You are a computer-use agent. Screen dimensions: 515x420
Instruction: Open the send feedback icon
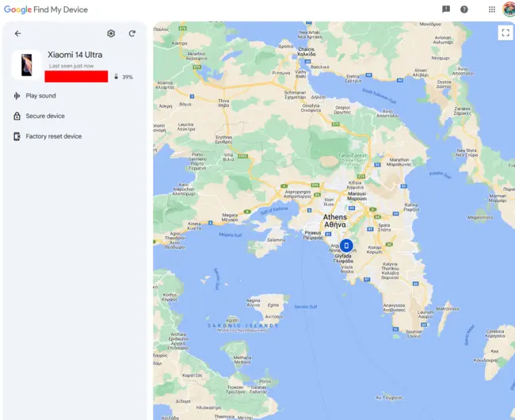(x=446, y=10)
